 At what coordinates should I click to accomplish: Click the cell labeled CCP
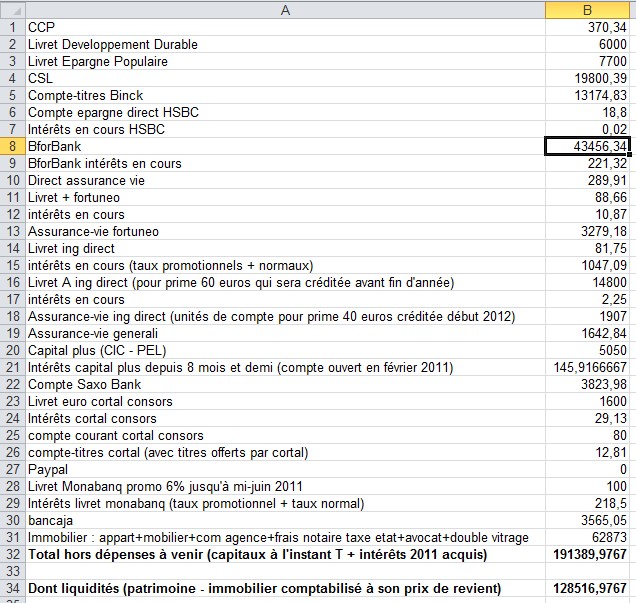285,27
